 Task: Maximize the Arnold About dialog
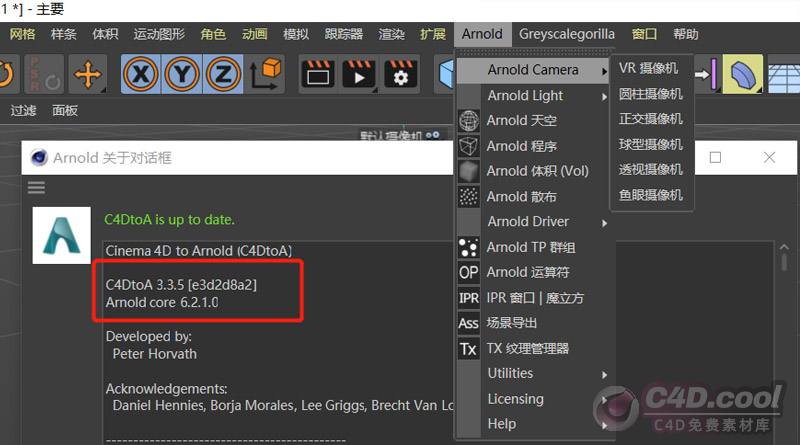click(715, 158)
